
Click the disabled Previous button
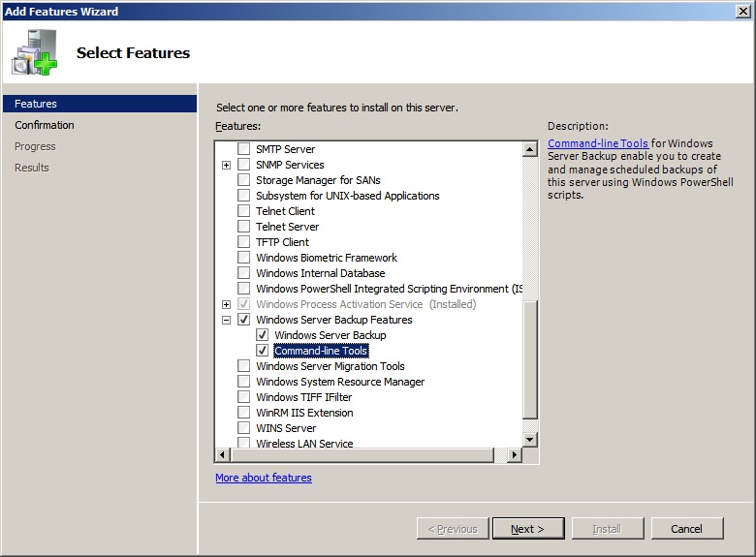[x=453, y=529]
